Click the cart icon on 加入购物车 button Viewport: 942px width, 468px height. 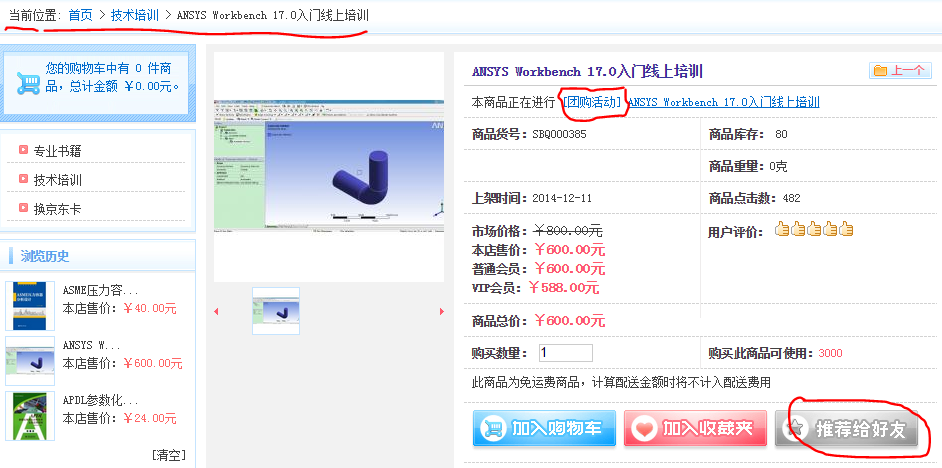pyautogui.click(x=493, y=429)
